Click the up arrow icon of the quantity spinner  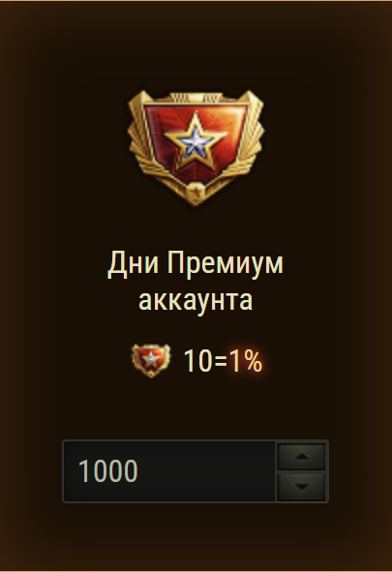[x=301, y=457]
